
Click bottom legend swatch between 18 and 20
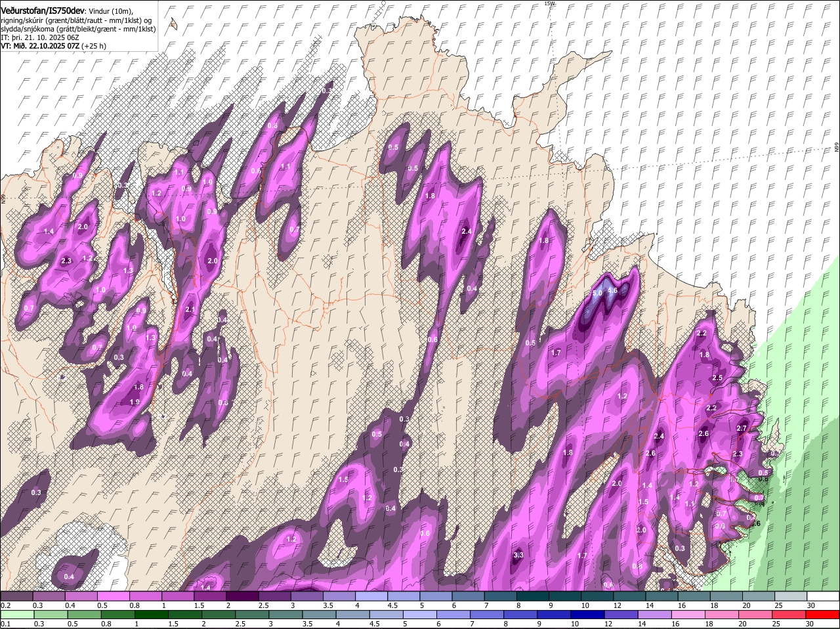(x=723, y=615)
